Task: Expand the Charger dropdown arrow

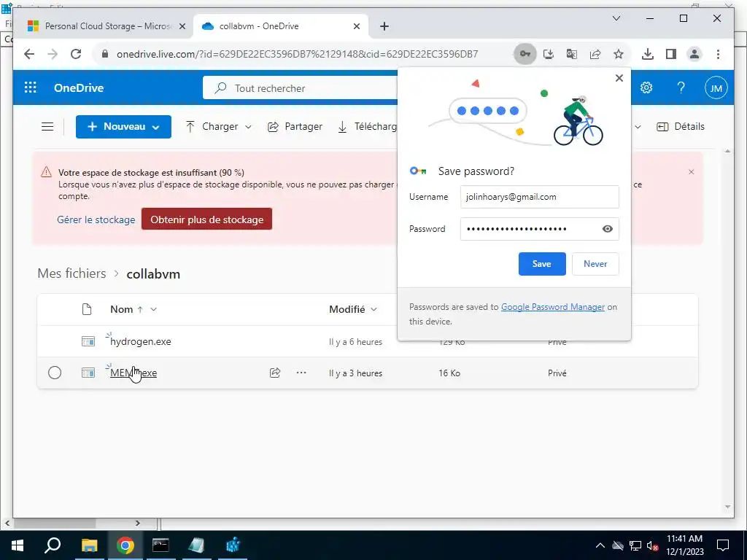Action: click(248, 127)
